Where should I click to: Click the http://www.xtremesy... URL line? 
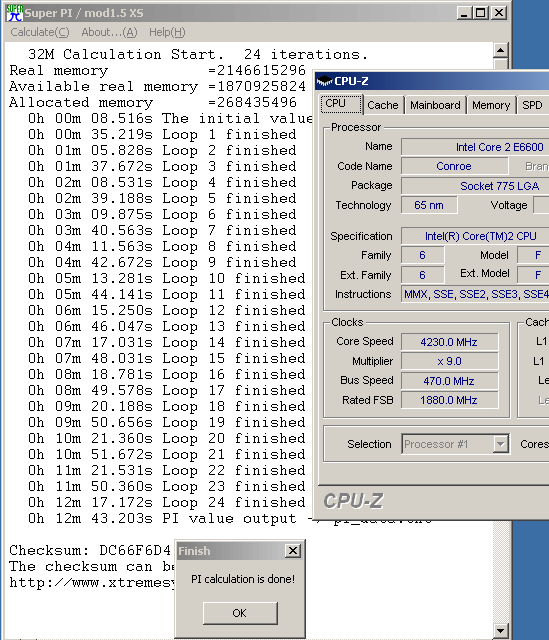click(x=92, y=582)
